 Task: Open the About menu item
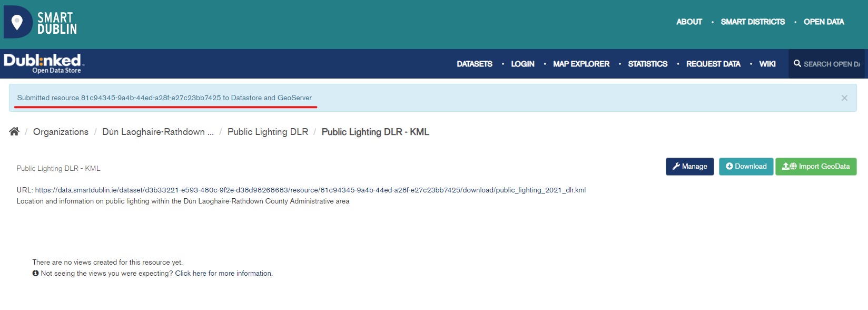(x=689, y=22)
